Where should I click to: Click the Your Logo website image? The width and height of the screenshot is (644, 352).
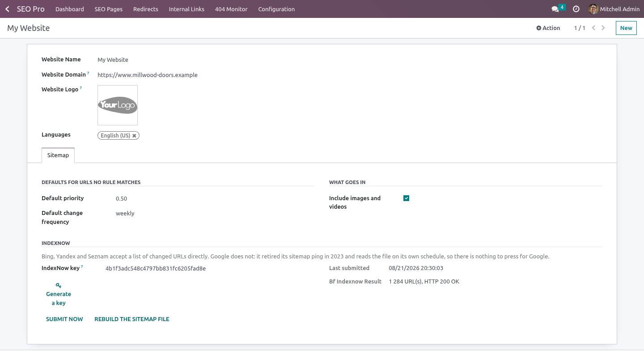(118, 105)
